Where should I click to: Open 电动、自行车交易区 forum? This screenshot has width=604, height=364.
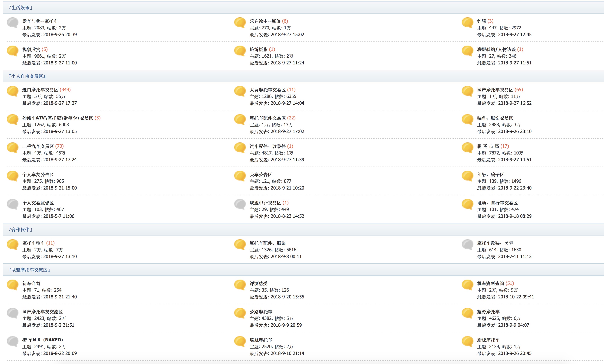[497, 203]
